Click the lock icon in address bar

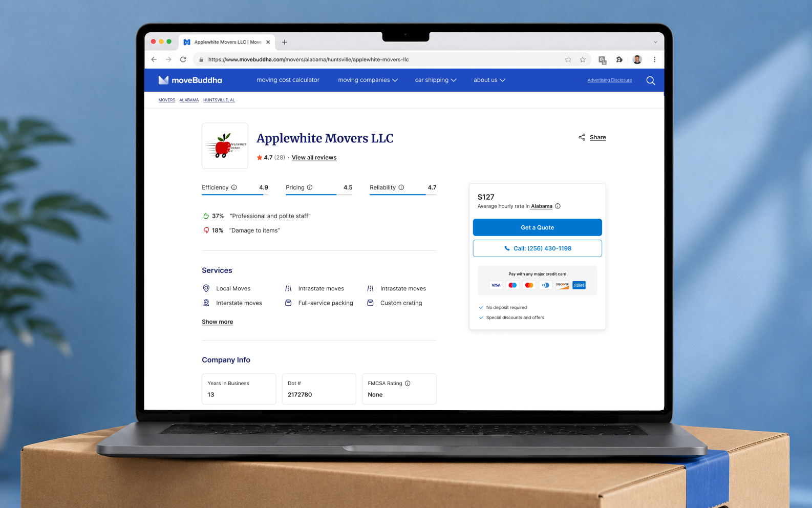coord(201,59)
